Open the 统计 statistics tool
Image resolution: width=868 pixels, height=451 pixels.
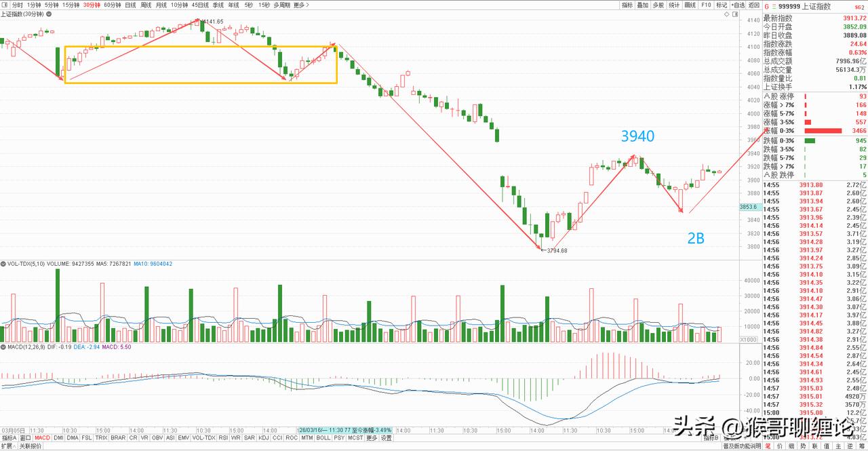coord(674,5)
